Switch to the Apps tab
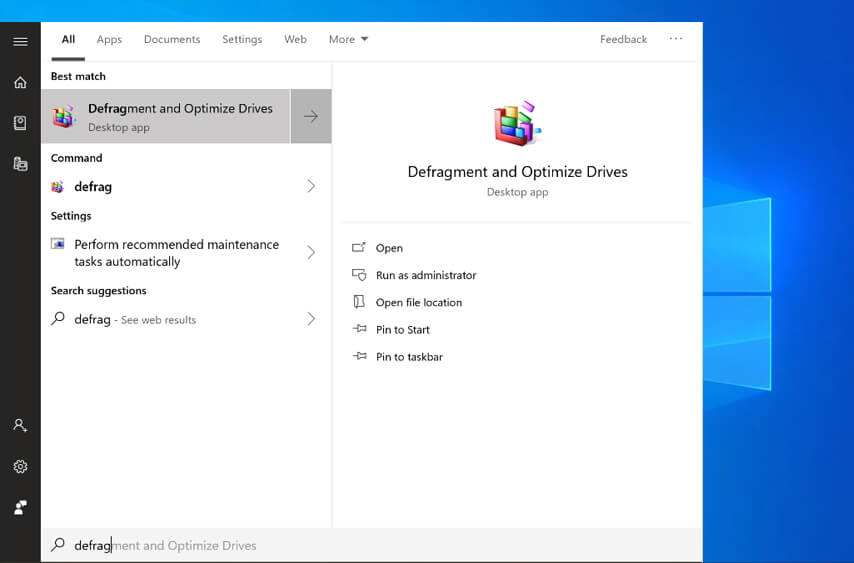The image size is (854, 563). 109,39
